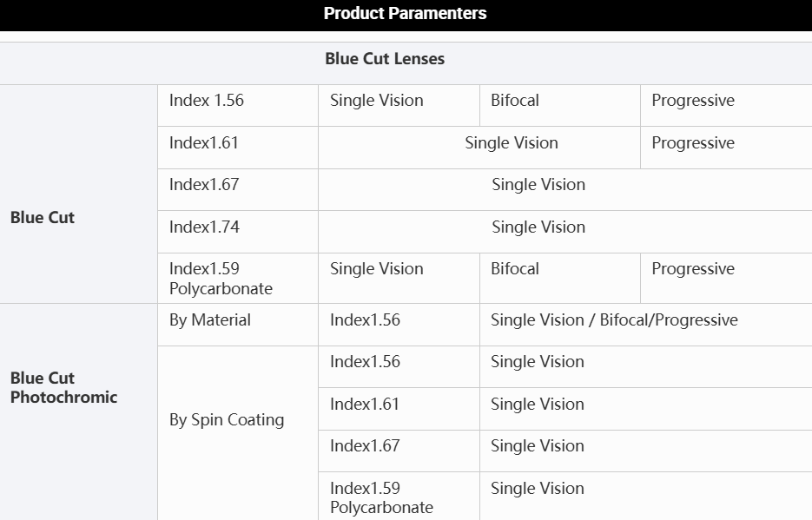The width and height of the screenshot is (812, 520).
Task: Click the Index1.67 cell in Blue Cut section
Action: (x=204, y=185)
